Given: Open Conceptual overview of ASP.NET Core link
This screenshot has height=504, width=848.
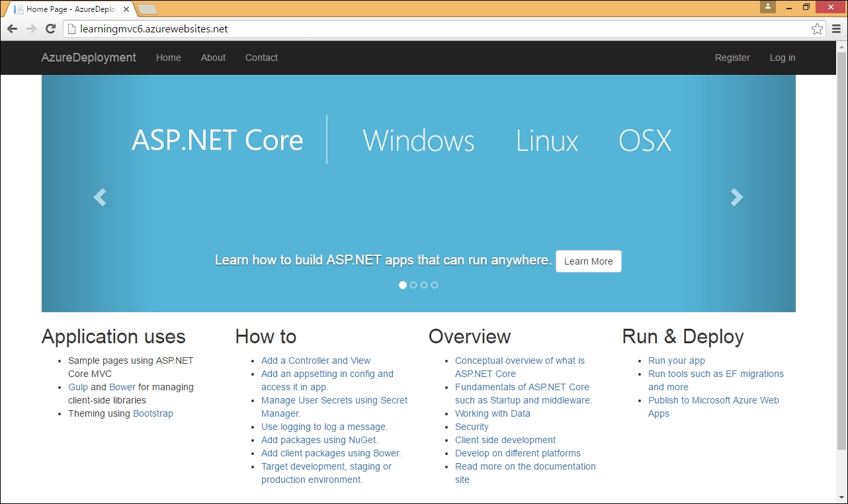Looking at the screenshot, I should tap(520, 367).
